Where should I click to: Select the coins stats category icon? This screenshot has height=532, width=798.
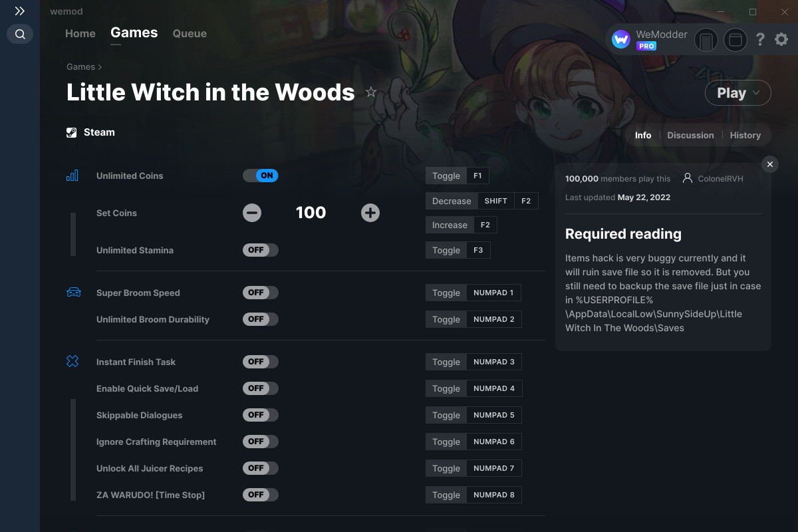pos(72,175)
